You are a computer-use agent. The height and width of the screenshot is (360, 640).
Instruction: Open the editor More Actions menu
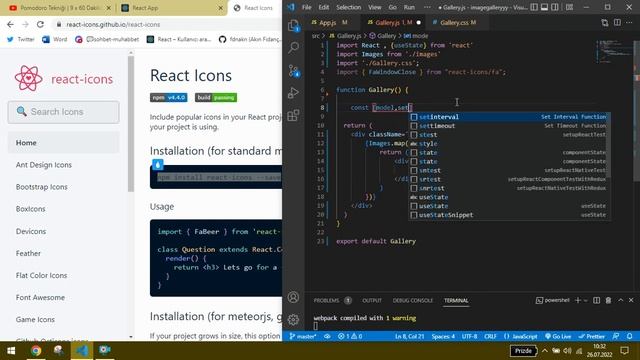coord(629,23)
